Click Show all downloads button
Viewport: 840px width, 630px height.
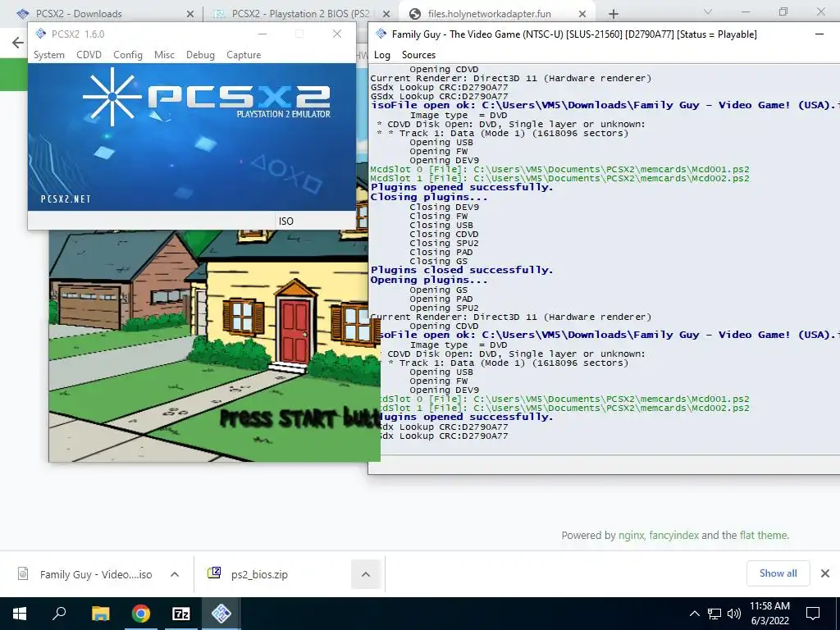click(x=778, y=573)
